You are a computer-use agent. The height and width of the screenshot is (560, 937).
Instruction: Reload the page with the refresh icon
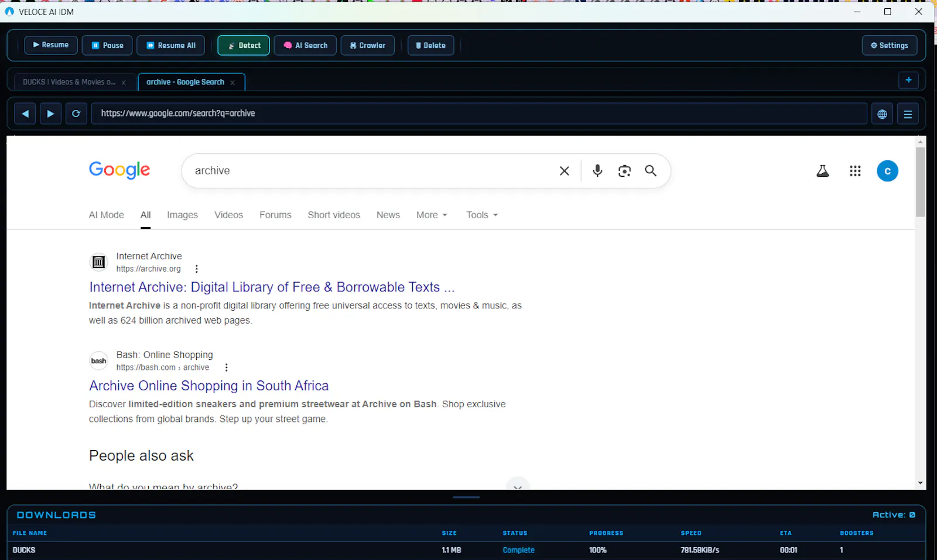click(x=76, y=114)
